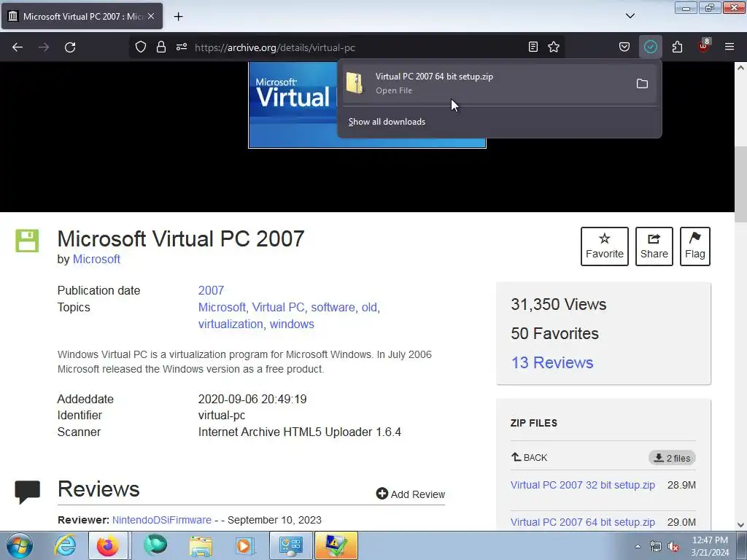
Task: Click the network tray icon
Action: [656, 547]
